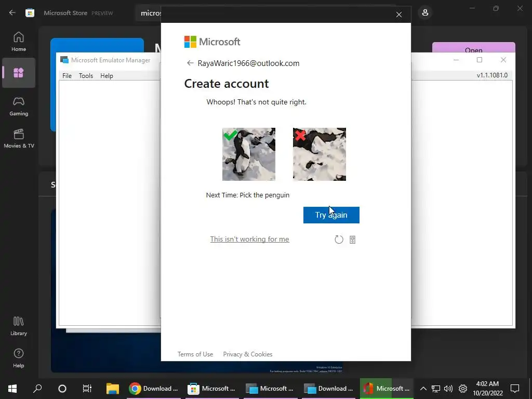Click the volume speaker tray icon
The width and height of the screenshot is (532, 399).
(448, 389)
